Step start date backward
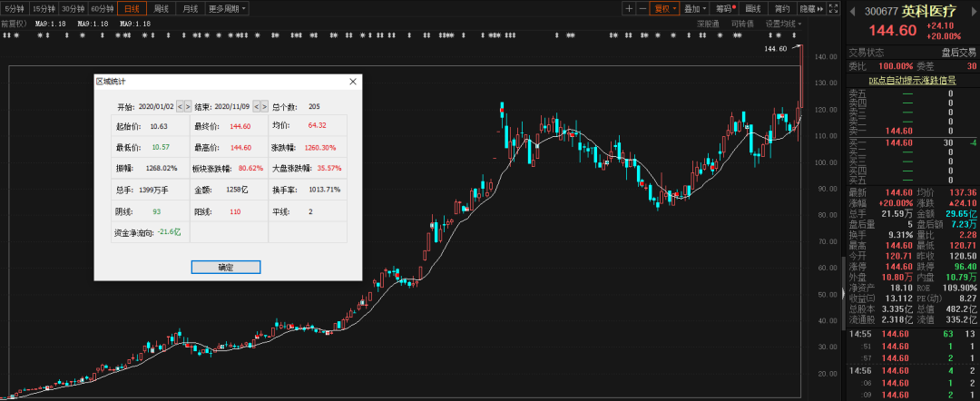980x401 pixels. (x=180, y=106)
